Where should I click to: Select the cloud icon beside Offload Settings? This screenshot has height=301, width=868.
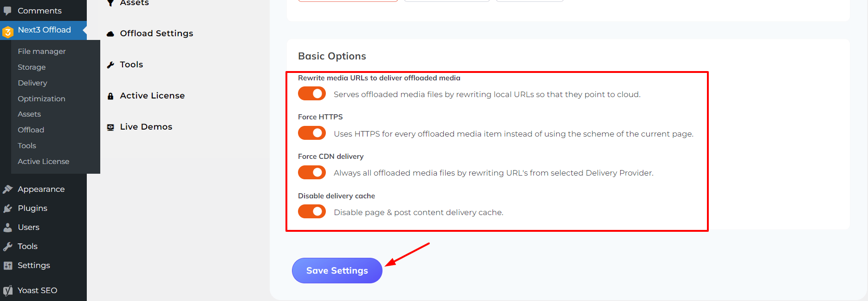110,33
